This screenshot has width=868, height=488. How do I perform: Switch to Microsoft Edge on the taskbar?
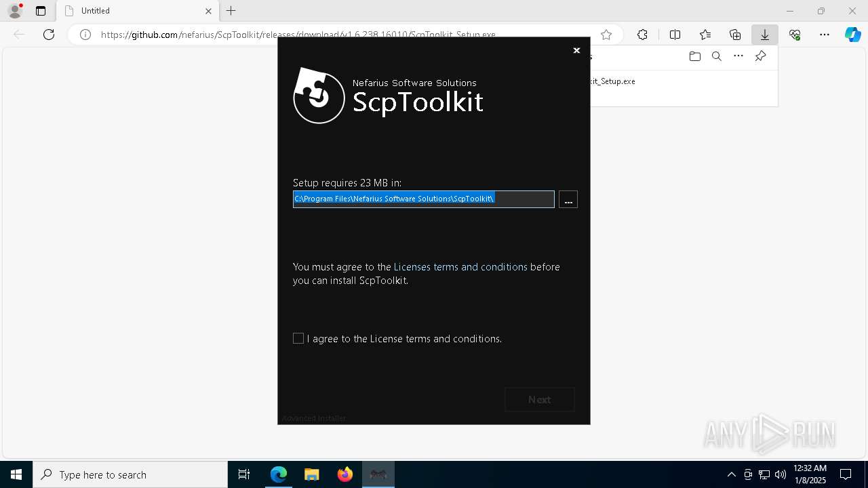279,474
